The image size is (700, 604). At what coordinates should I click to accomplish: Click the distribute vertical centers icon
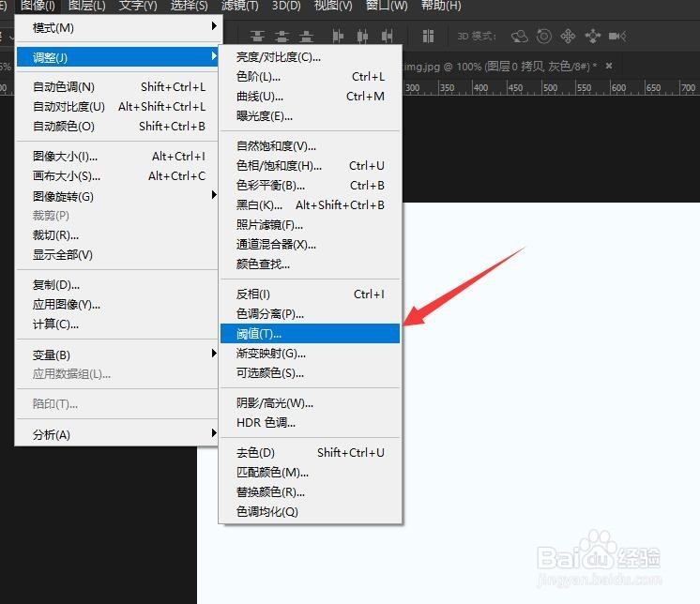tap(282, 37)
